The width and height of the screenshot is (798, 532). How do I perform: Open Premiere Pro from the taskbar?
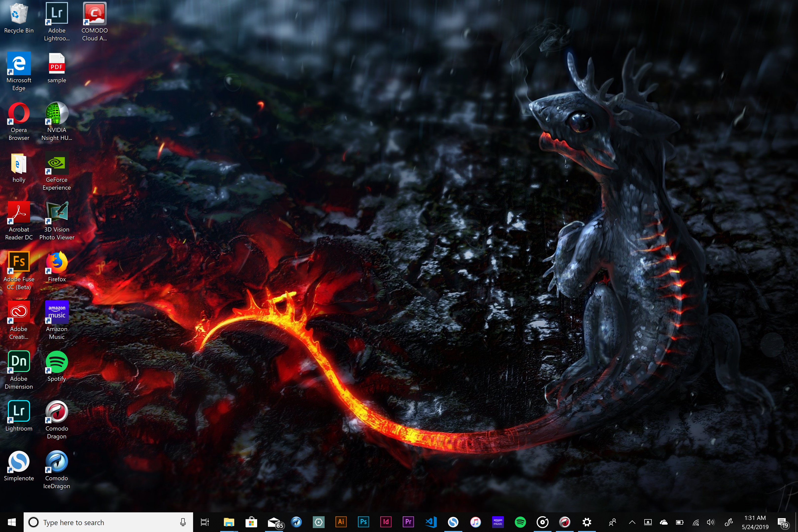point(408,522)
